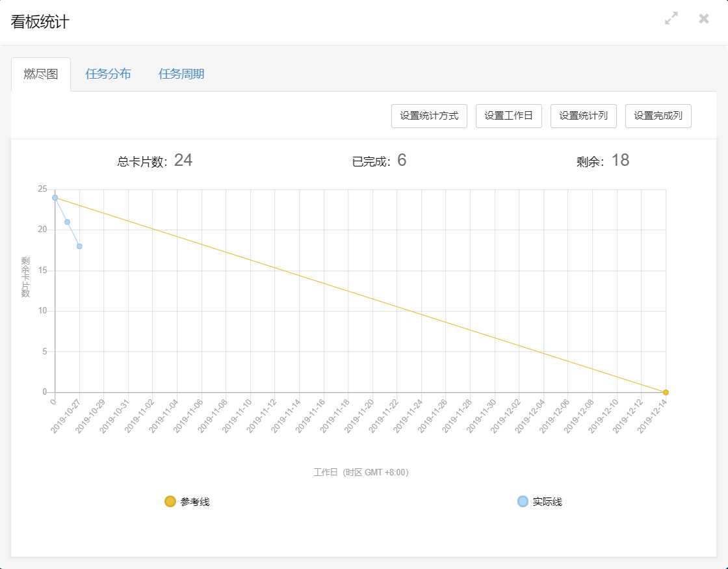Close the 看板统计 dialog
This screenshot has width=728, height=569.
tap(704, 19)
